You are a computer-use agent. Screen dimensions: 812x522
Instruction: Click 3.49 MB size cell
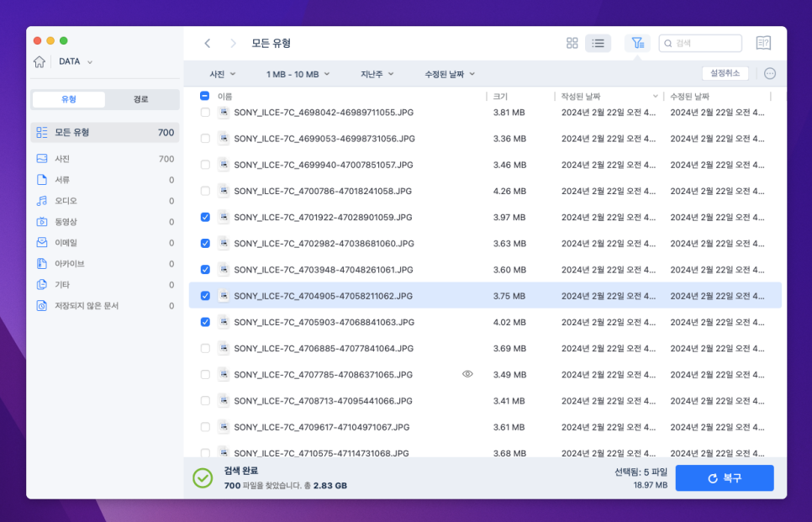pos(509,374)
